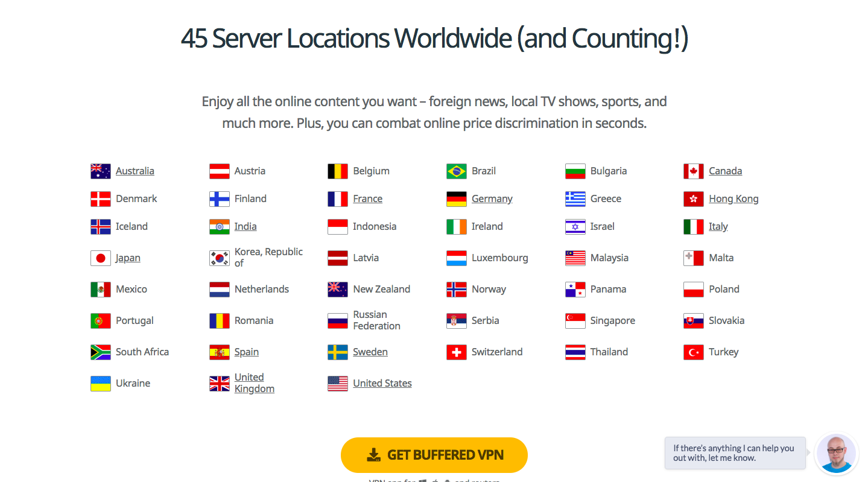Click the Japan flag icon
This screenshot has width=868, height=482.
(x=101, y=258)
